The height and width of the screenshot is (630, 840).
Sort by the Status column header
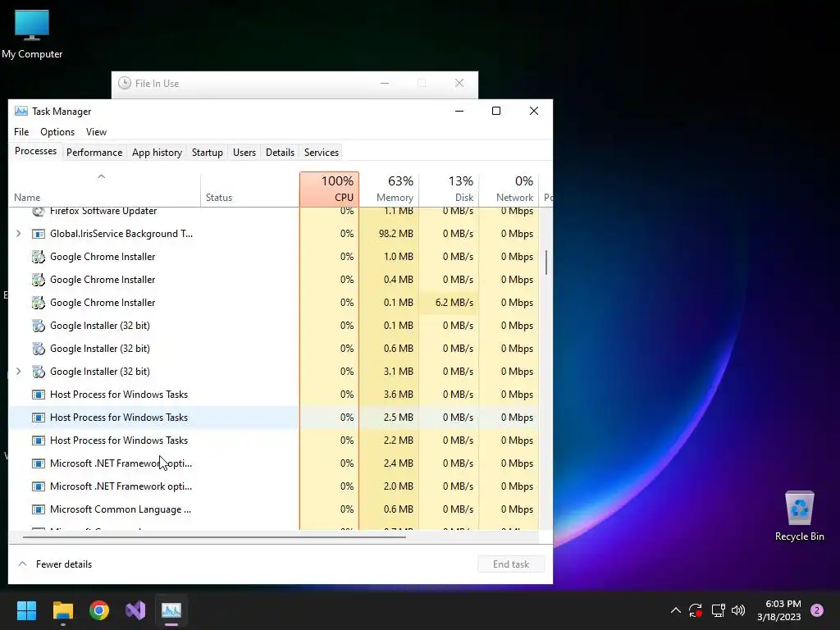pos(250,189)
